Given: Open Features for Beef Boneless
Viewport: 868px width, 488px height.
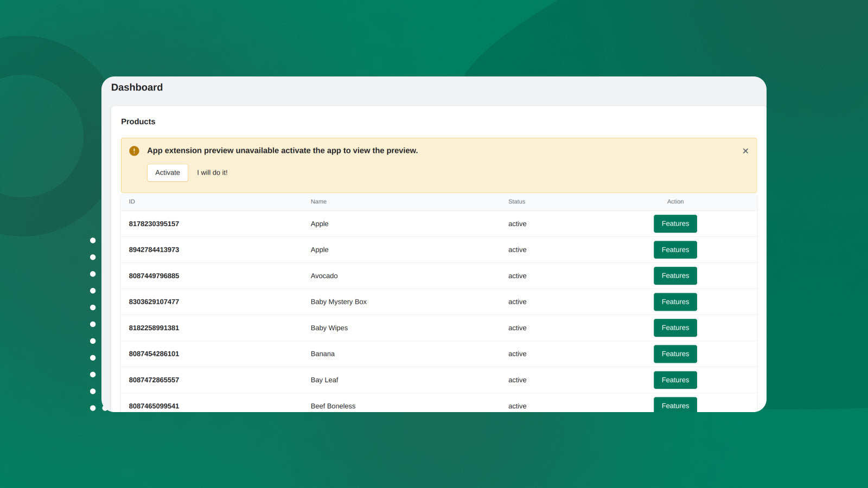Looking at the screenshot, I should tap(675, 405).
